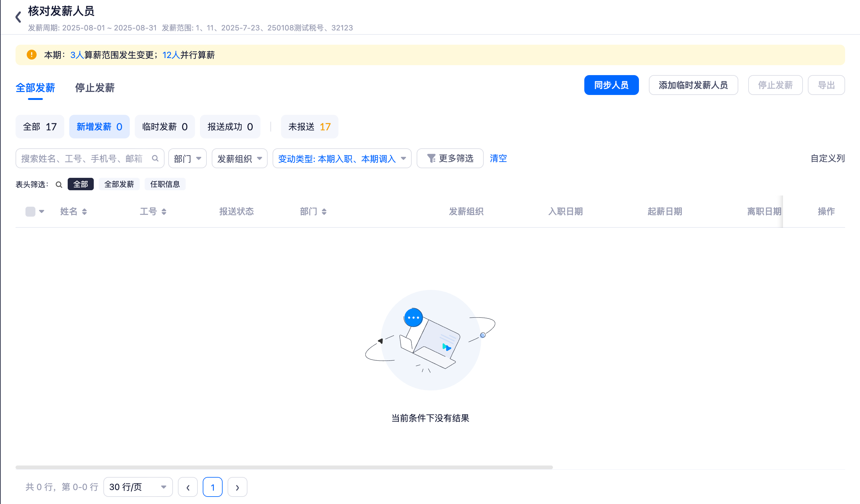Screen dimensions: 860x504
Task: Click the 发薪组织 column header
Action: [466, 212]
